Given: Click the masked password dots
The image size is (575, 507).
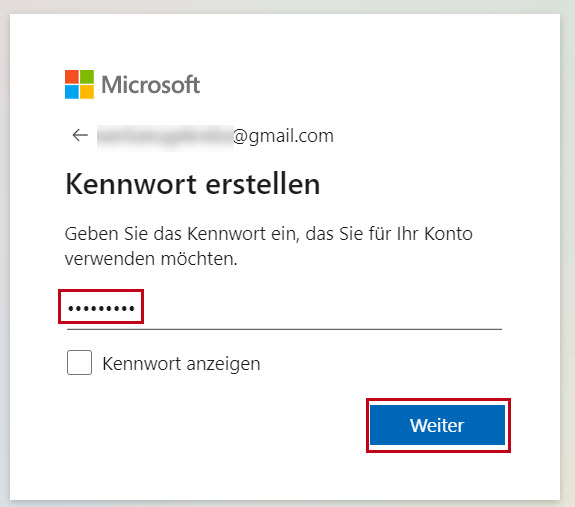Looking at the screenshot, I should (101, 308).
